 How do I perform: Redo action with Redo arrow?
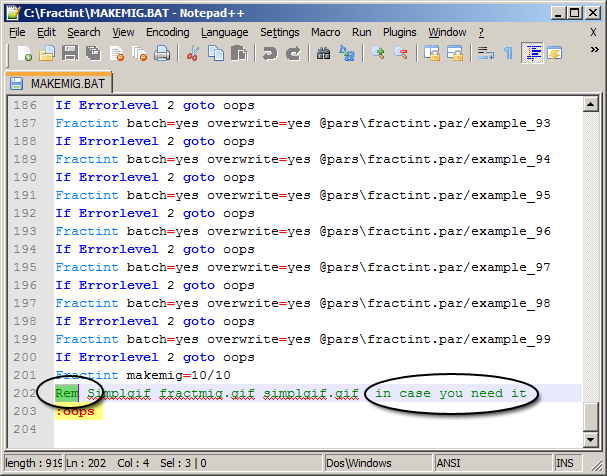click(x=293, y=53)
